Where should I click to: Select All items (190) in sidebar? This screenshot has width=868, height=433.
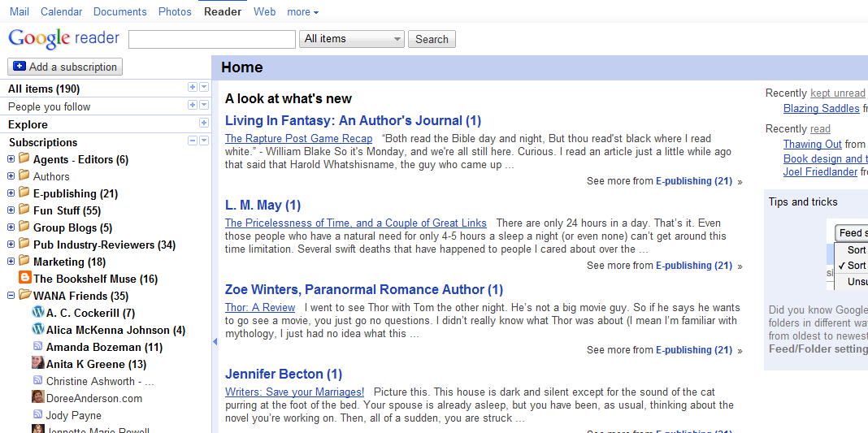click(44, 89)
